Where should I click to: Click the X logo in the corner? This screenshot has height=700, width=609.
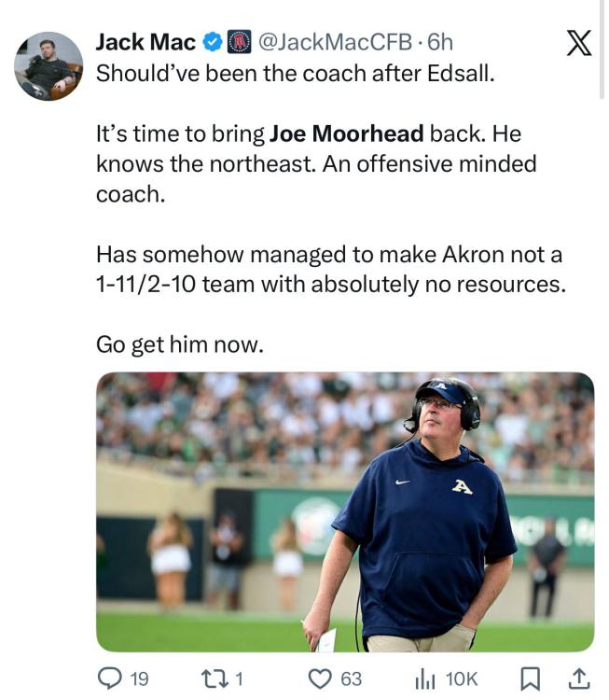tap(579, 44)
